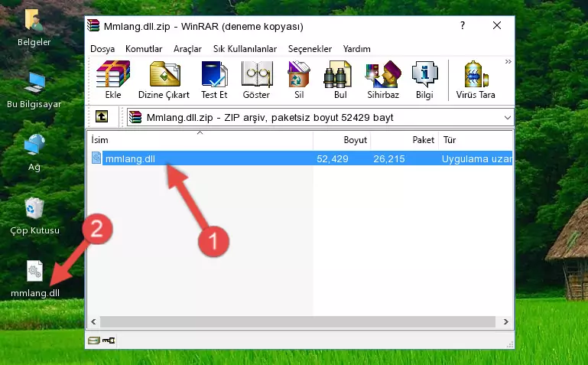
Task: Click the Ekle (Add) toolbar icon
Action: point(113,80)
